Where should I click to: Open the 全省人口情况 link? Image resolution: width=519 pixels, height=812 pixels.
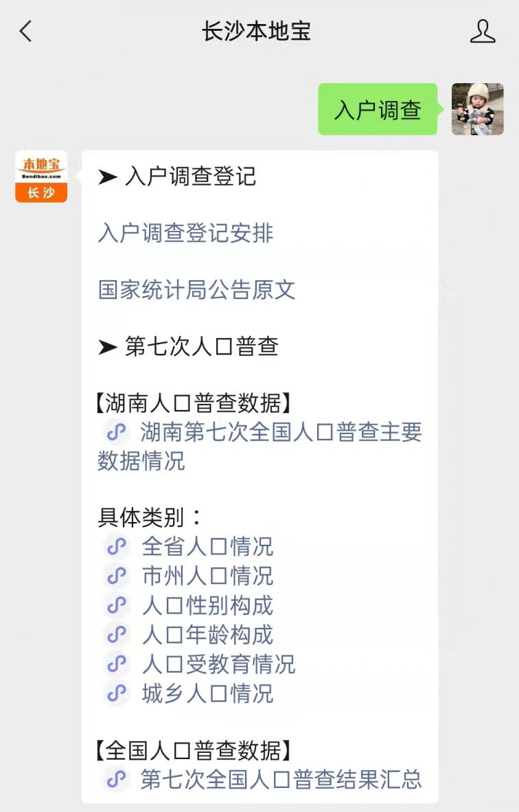tap(207, 546)
